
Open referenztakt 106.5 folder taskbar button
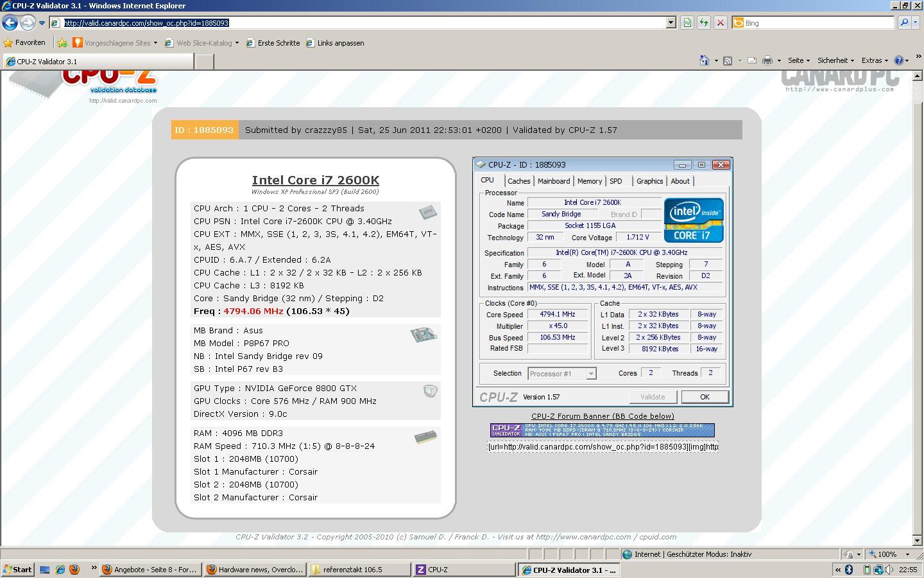[359, 570]
